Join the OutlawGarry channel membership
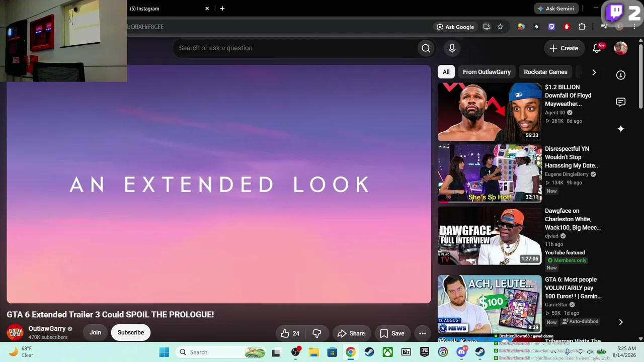Viewport: 644px width, 362px height. coord(95,332)
